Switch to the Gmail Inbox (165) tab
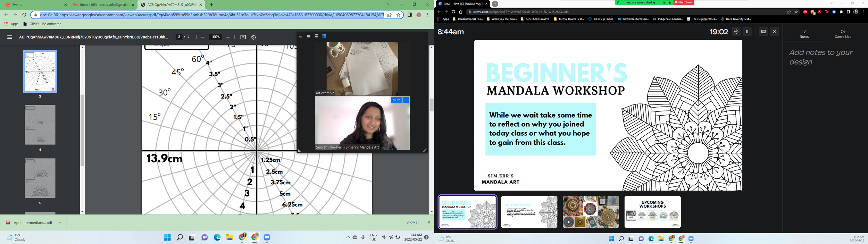Viewport: 868px width, 244px height. click(x=104, y=5)
